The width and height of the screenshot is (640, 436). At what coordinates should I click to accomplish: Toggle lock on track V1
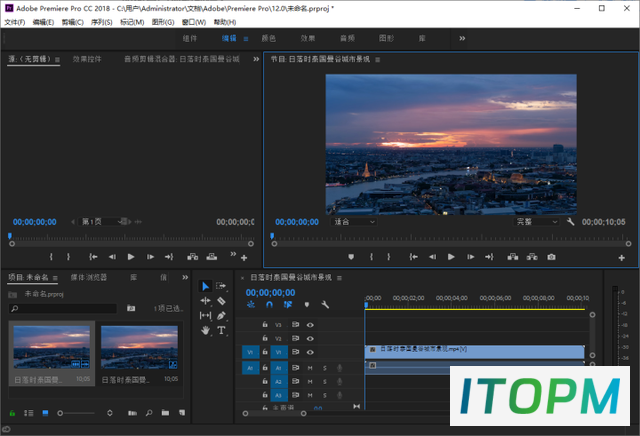[x=265, y=351]
